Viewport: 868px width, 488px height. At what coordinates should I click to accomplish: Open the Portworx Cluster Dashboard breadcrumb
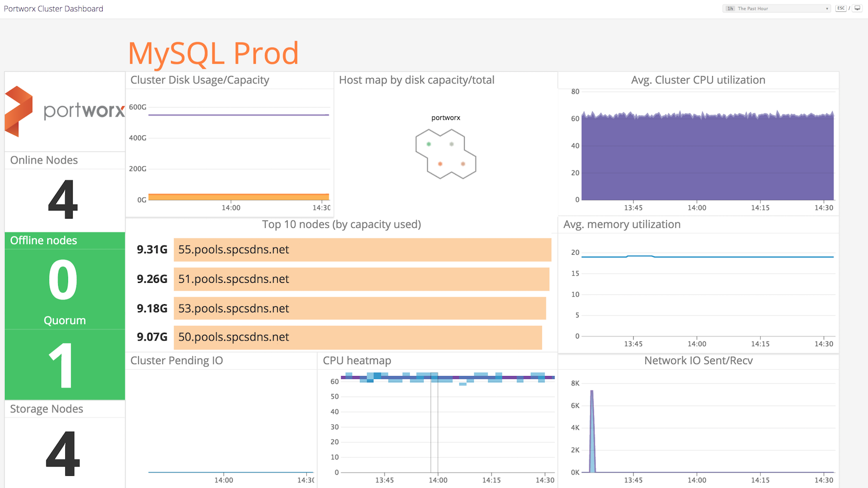[53, 8]
